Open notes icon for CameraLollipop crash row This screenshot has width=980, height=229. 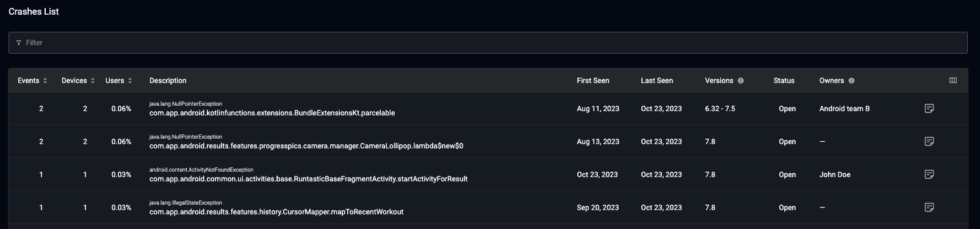pyautogui.click(x=929, y=142)
